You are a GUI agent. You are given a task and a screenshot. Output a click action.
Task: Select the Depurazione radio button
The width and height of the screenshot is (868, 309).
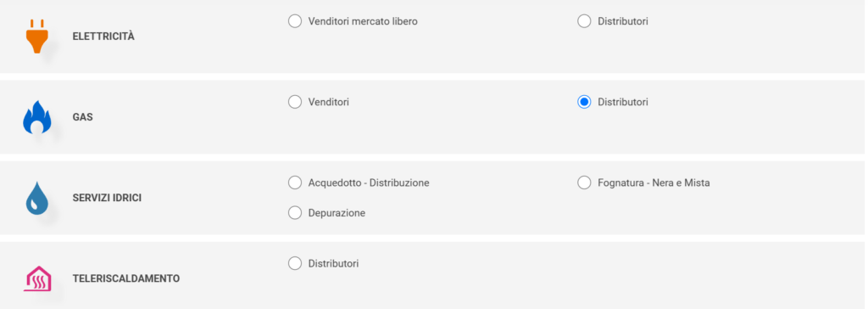tap(295, 213)
